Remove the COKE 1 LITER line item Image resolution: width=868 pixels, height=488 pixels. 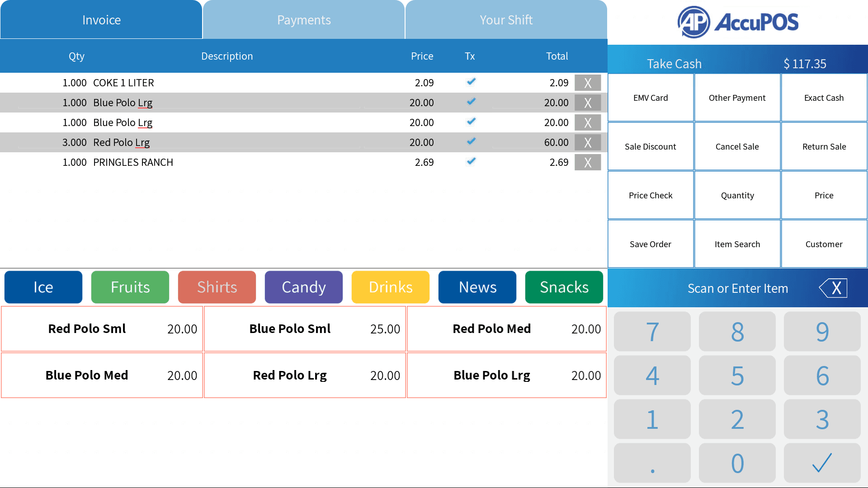[587, 83]
